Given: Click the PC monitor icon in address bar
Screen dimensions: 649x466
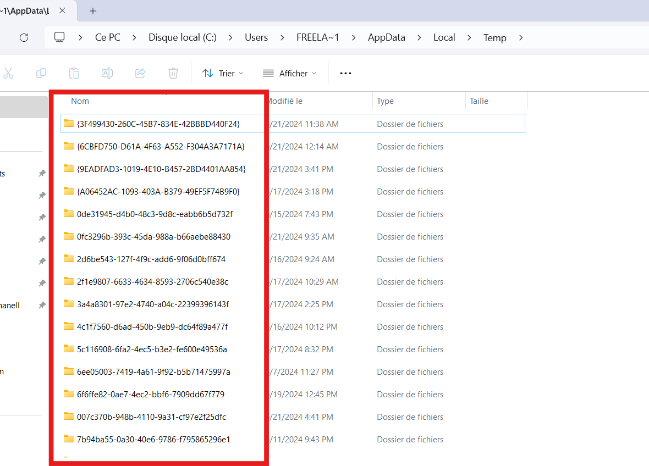Looking at the screenshot, I should (59, 37).
